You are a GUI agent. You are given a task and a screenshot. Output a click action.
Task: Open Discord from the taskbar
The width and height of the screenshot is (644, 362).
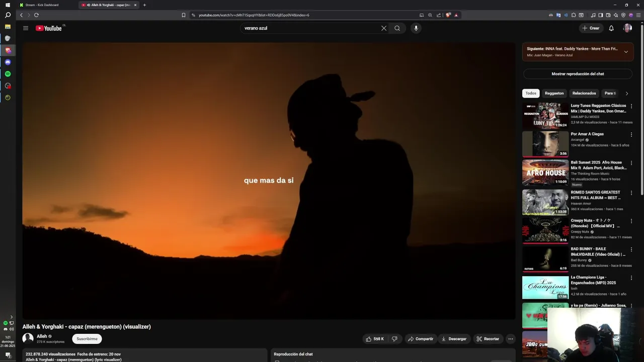point(8,62)
